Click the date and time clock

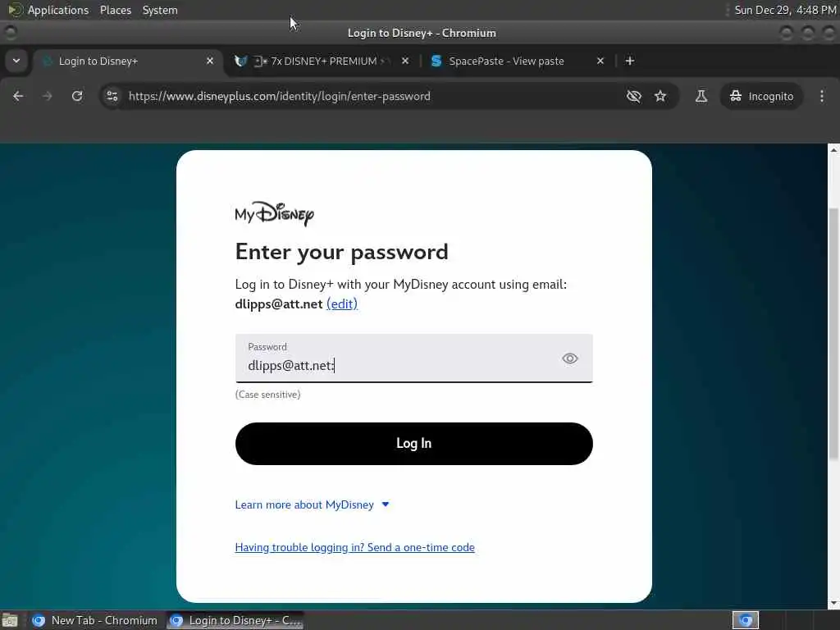[785, 10]
